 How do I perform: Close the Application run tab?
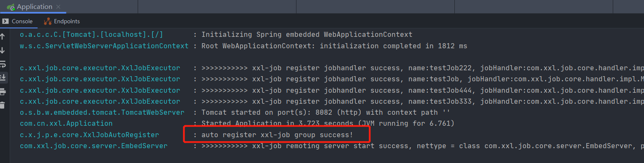pyautogui.click(x=58, y=7)
